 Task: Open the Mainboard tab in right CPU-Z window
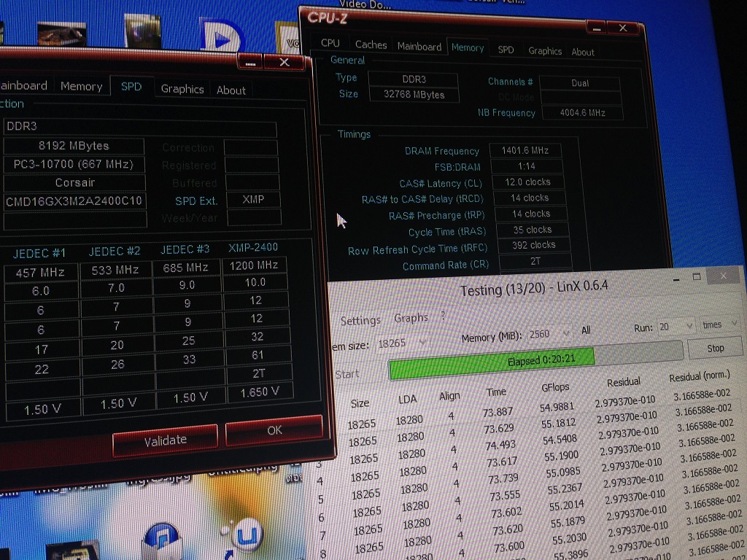[419, 46]
